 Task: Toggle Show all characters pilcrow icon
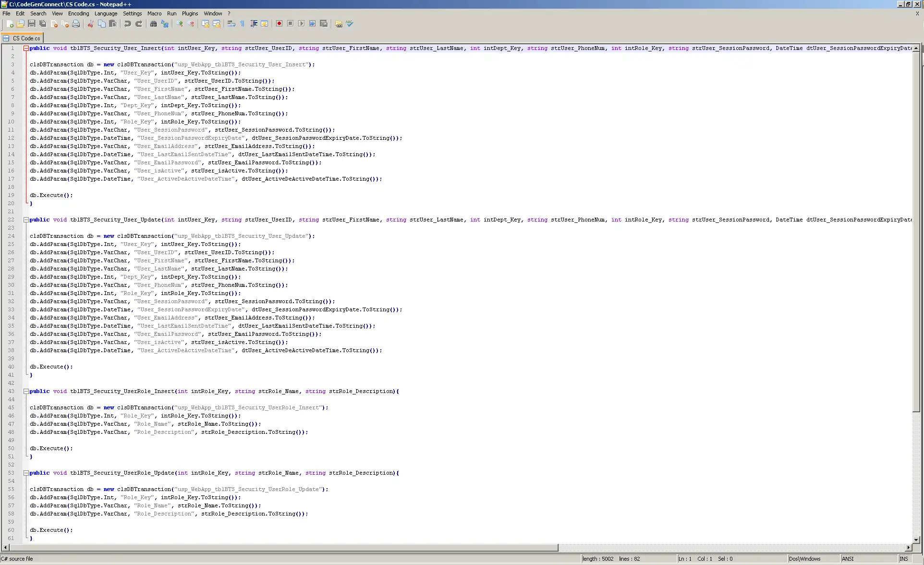point(242,24)
